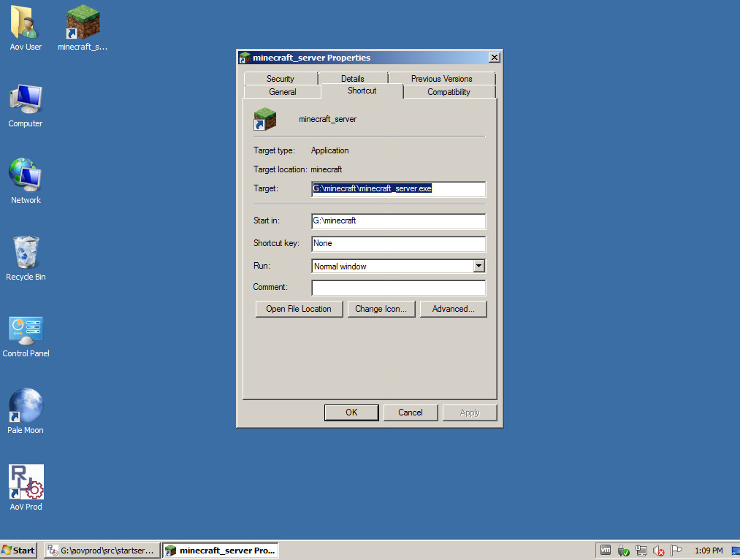
Task: Click the empty Comment field
Action: click(398, 288)
